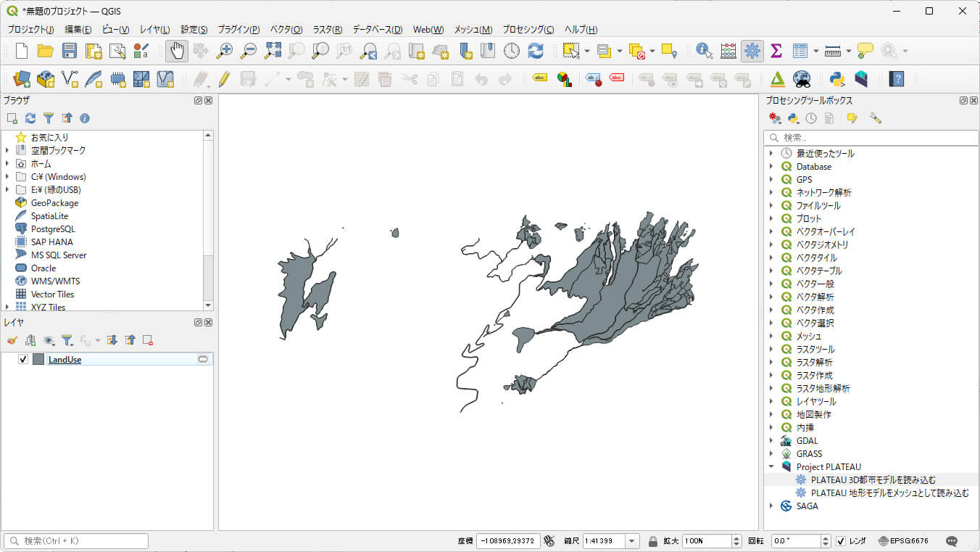This screenshot has height=552, width=980.
Task: Click the Identify Features tool
Action: tap(704, 51)
